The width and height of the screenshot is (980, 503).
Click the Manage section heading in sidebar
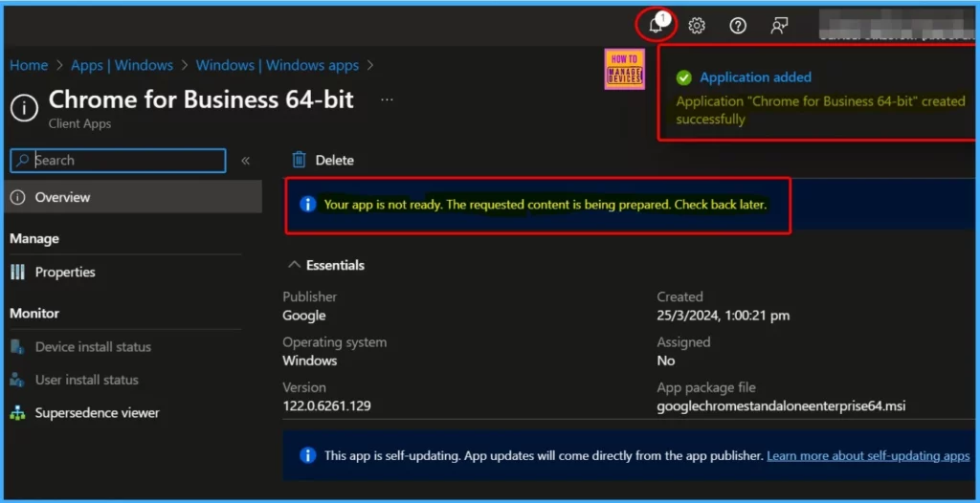point(34,239)
